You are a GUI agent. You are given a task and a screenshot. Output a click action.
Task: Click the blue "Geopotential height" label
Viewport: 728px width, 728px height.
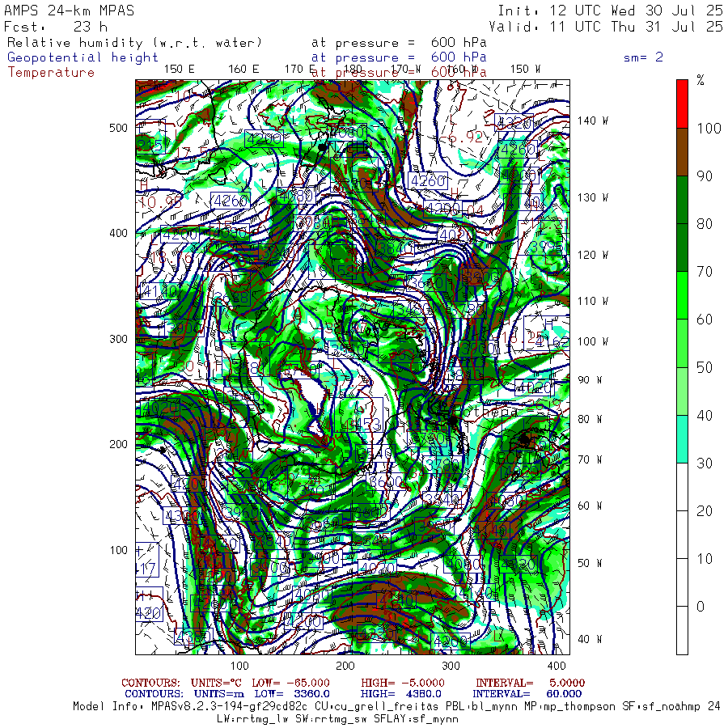(x=83, y=57)
